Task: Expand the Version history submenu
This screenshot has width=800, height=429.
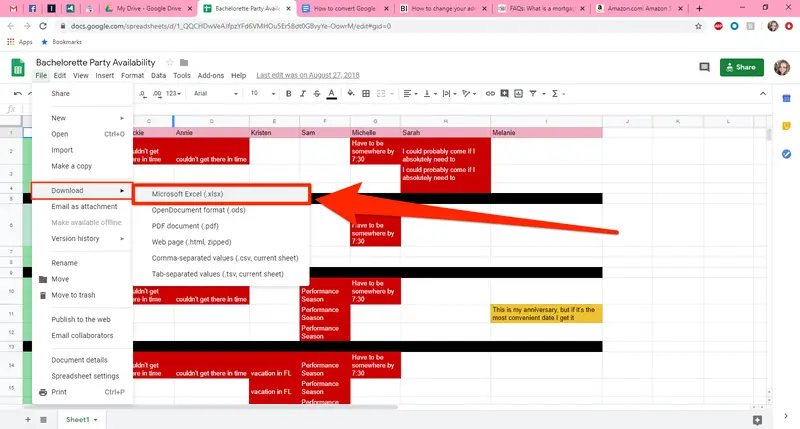Action: coord(82,239)
